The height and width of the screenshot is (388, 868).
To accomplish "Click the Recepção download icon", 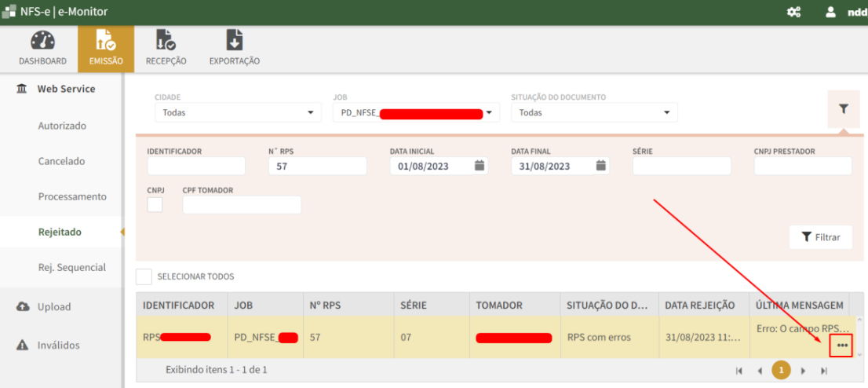I will [x=166, y=41].
